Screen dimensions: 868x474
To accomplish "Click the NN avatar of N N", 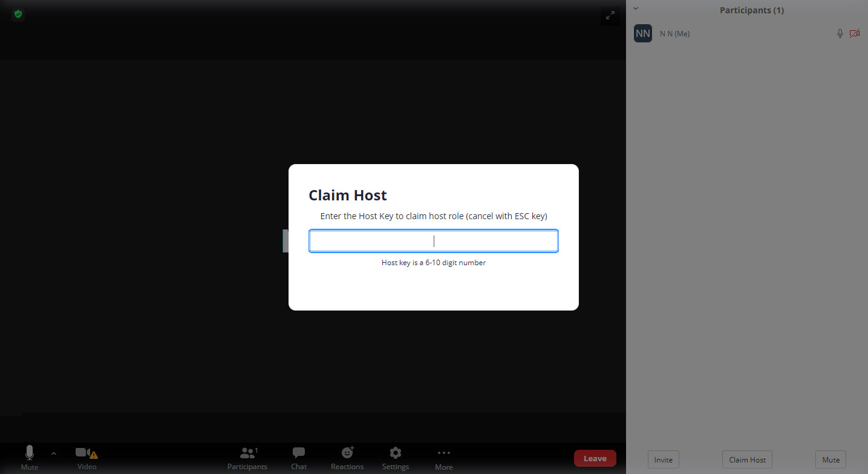I will [643, 33].
